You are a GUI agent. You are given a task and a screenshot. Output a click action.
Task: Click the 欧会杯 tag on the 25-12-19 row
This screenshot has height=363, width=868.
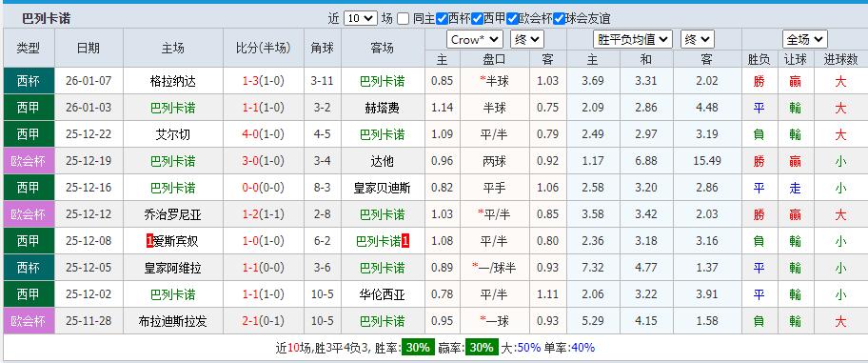click(29, 161)
